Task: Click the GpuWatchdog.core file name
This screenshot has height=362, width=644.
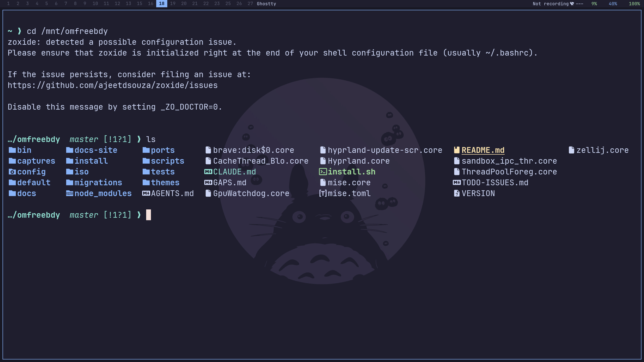Action: pos(251,193)
